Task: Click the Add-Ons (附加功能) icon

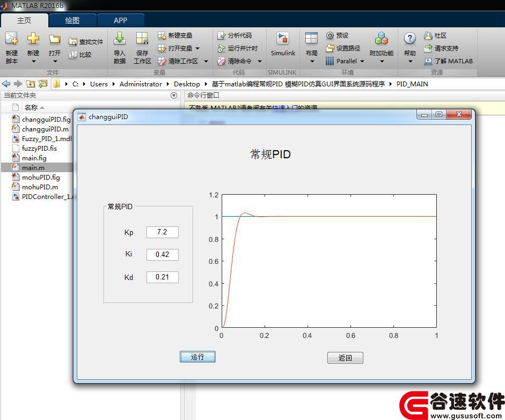Action: 382,39
